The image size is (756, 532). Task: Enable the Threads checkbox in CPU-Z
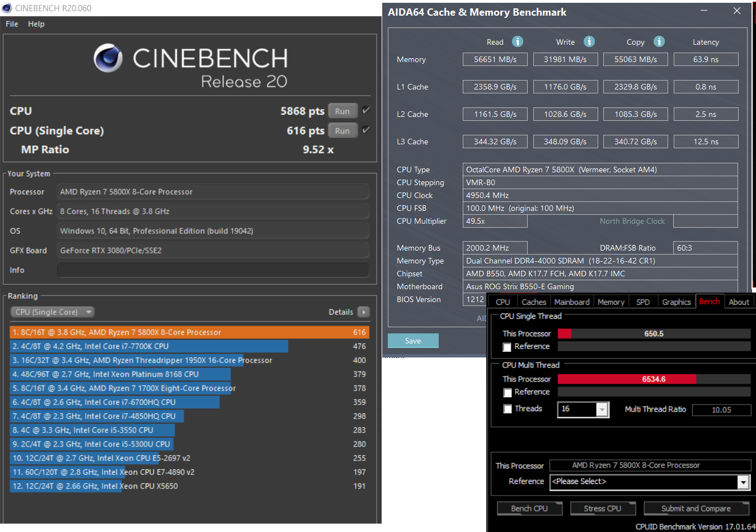507,409
